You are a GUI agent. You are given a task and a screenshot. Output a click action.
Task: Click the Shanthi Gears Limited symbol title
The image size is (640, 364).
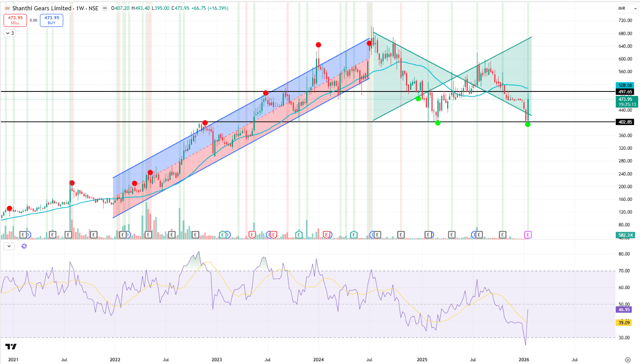coord(42,8)
